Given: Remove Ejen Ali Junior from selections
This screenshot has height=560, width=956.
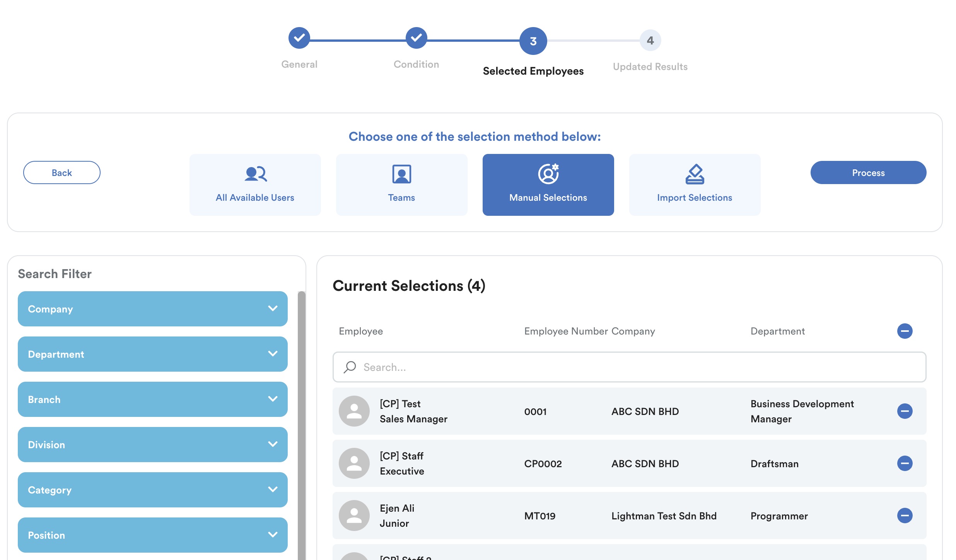Looking at the screenshot, I should (905, 516).
